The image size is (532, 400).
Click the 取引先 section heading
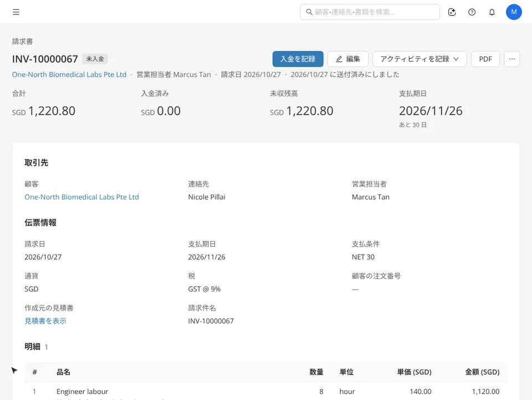point(37,163)
